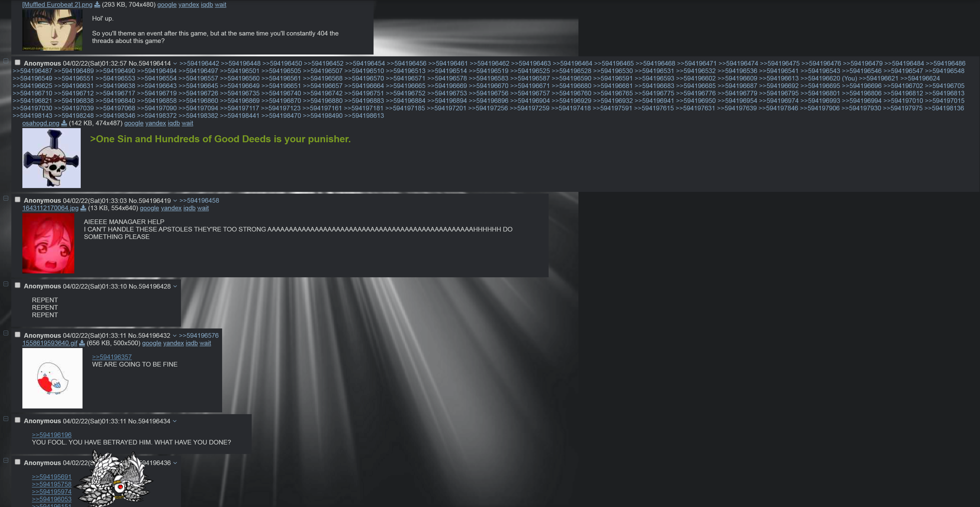
Task: Follow backlink >>594196458 on post No.594196419
Action: tap(199, 201)
